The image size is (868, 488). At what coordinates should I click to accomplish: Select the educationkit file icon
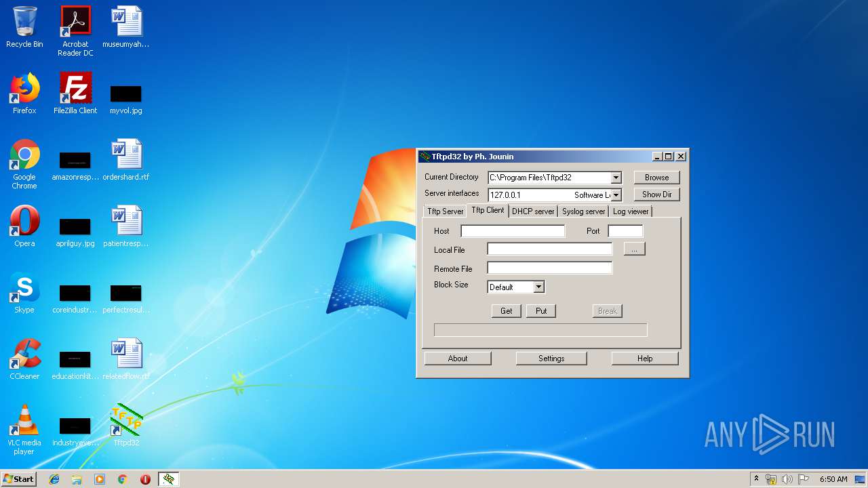point(75,365)
